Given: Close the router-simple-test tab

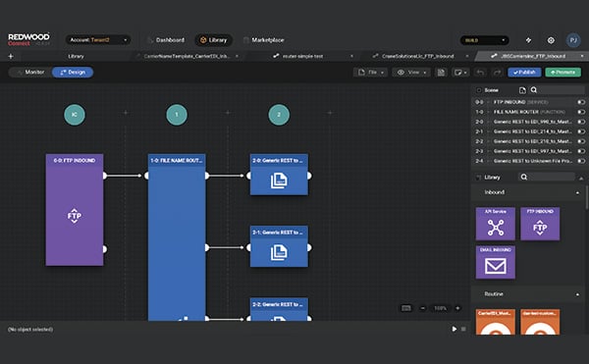Looking at the screenshot, I should 351,56.
